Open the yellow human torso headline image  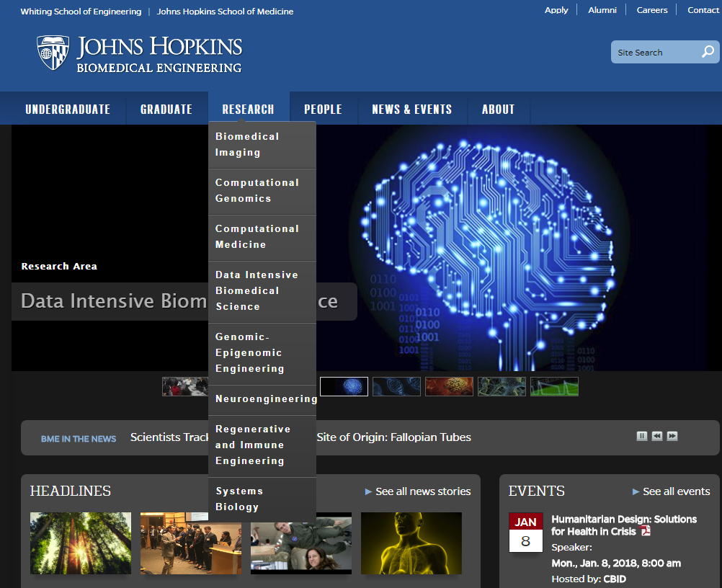pyautogui.click(x=411, y=543)
